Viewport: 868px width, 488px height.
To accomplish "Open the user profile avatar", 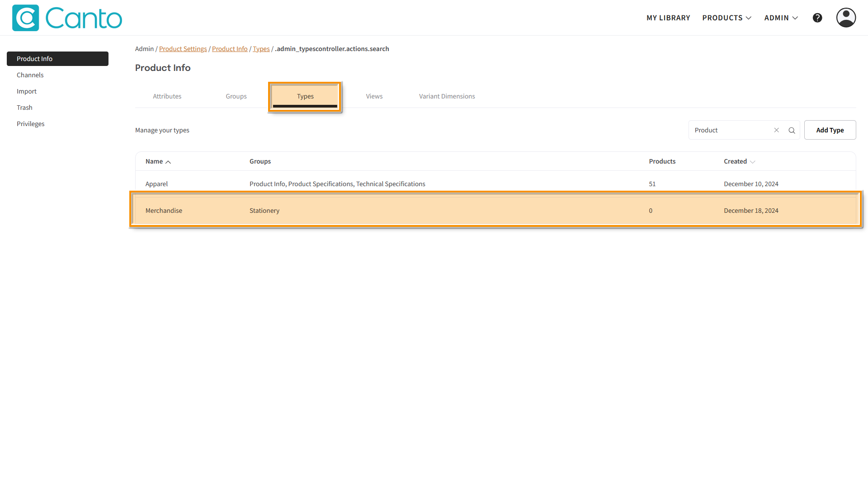I will point(846,18).
